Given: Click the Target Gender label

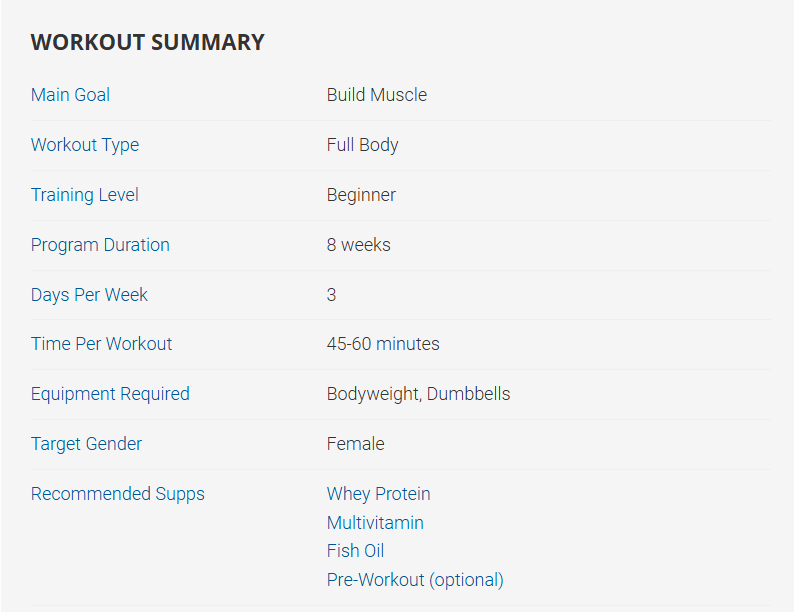Looking at the screenshot, I should (x=86, y=444).
